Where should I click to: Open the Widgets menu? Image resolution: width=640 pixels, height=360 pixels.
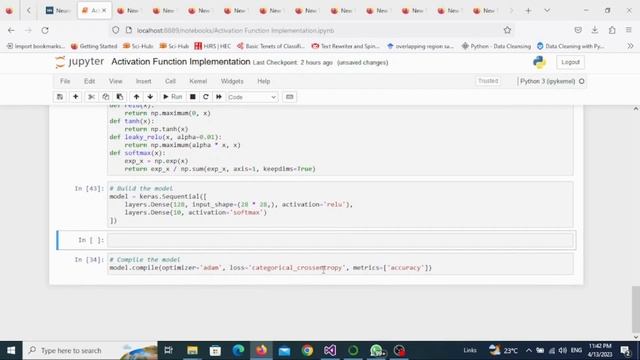(x=232, y=81)
